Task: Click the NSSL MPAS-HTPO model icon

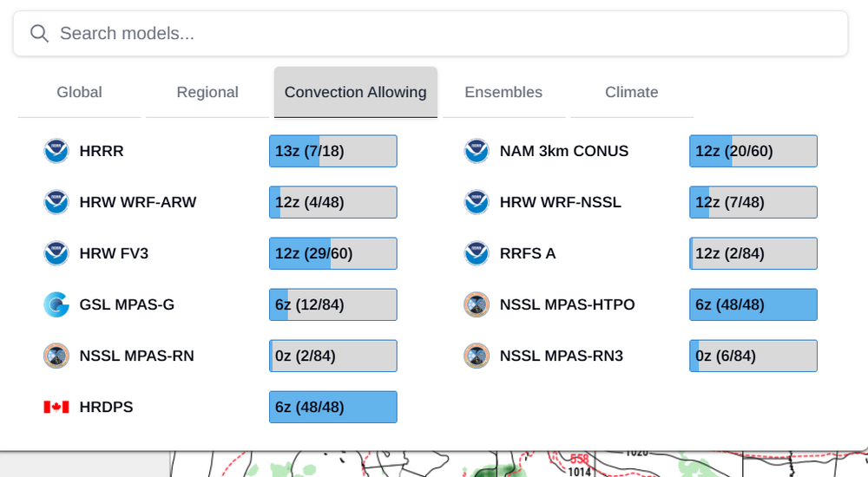Action: pos(477,304)
